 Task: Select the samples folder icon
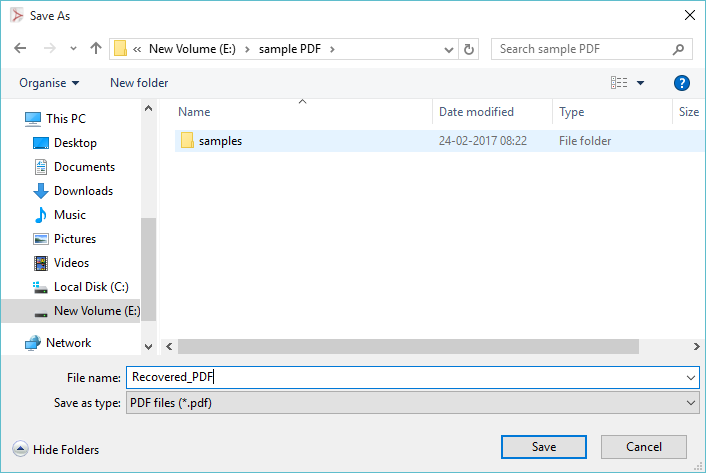coord(187,141)
